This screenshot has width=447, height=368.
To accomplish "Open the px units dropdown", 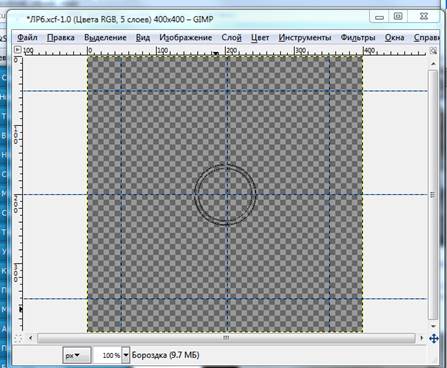I will point(77,355).
